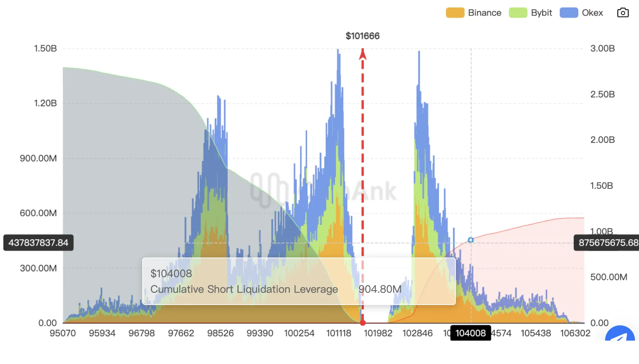Click the 102846 x-axis label
This screenshot has width=639, height=364.
pyautogui.click(x=418, y=333)
